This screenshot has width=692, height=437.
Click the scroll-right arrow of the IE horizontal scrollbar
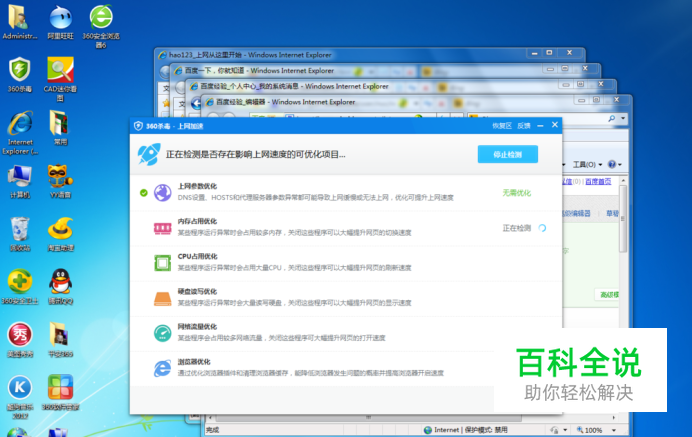[x=613, y=417]
